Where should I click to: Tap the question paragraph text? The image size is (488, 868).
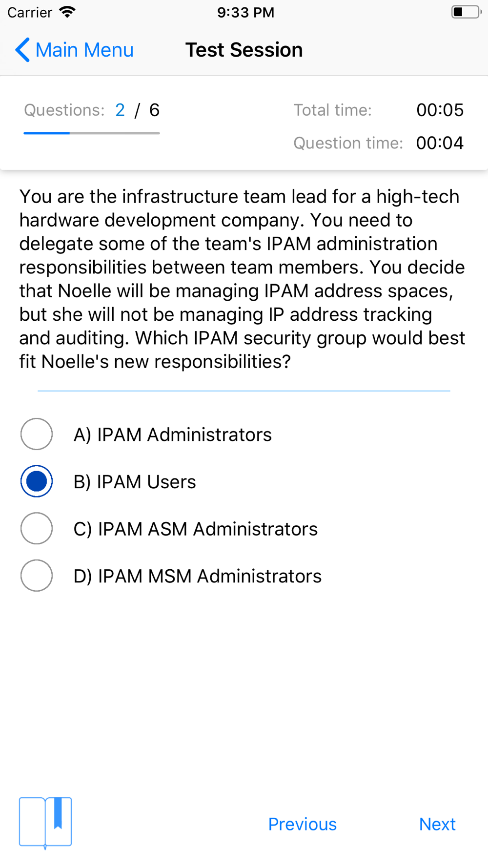(x=243, y=279)
